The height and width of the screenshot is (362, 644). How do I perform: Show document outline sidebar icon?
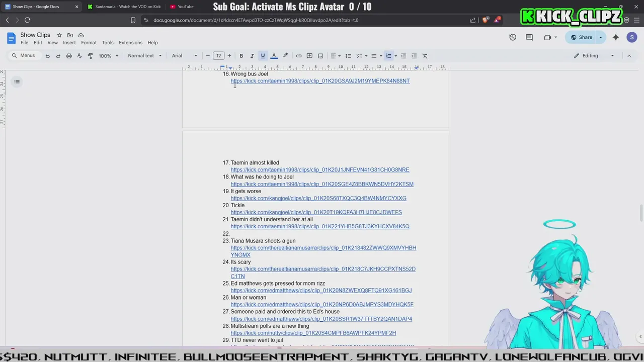click(x=17, y=82)
